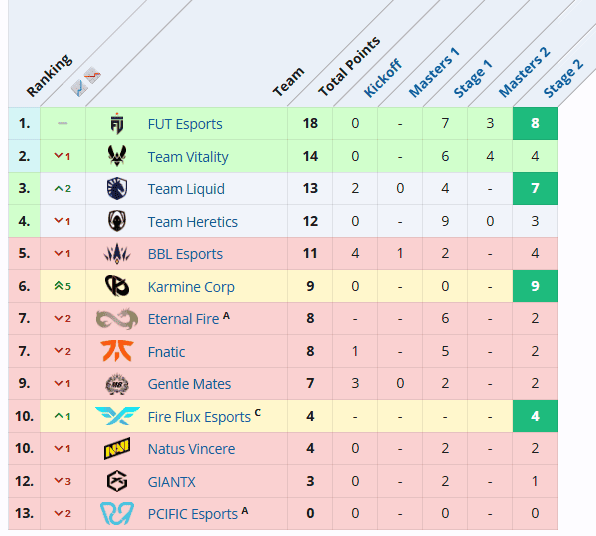Click the Team Vitality bee logo
Image resolution: width=596 pixels, height=536 pixels.
pyautogui.click(x=117, y=156)
